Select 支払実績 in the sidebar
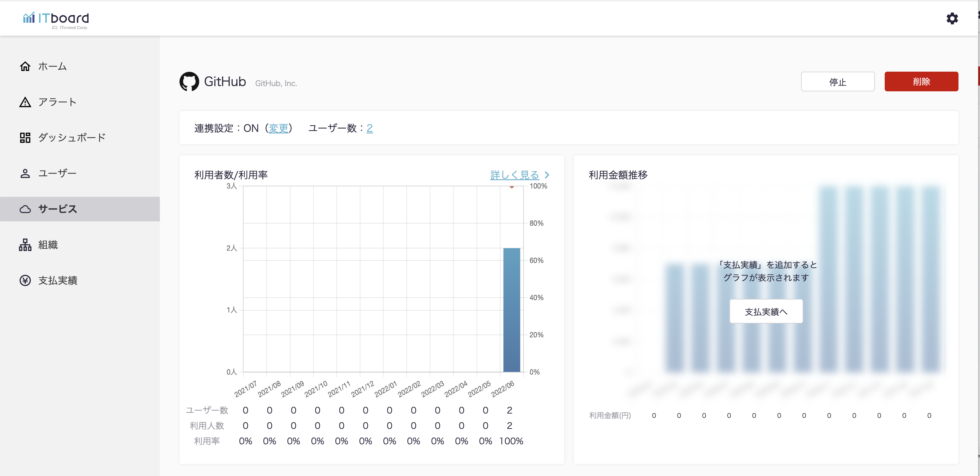980x476 pixels. coord(58,280)
